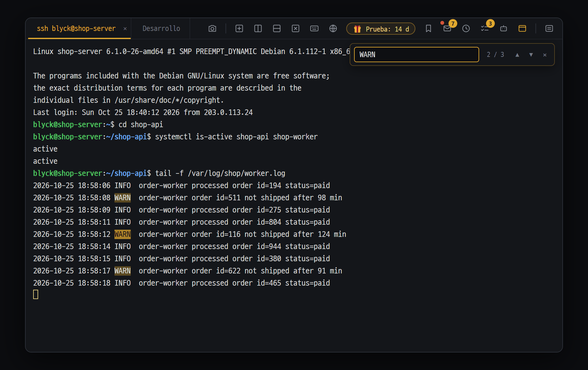The height and width of the screenshot is (370, 588).
Task: Split the terminal vertically
Action: pos(258,29)
